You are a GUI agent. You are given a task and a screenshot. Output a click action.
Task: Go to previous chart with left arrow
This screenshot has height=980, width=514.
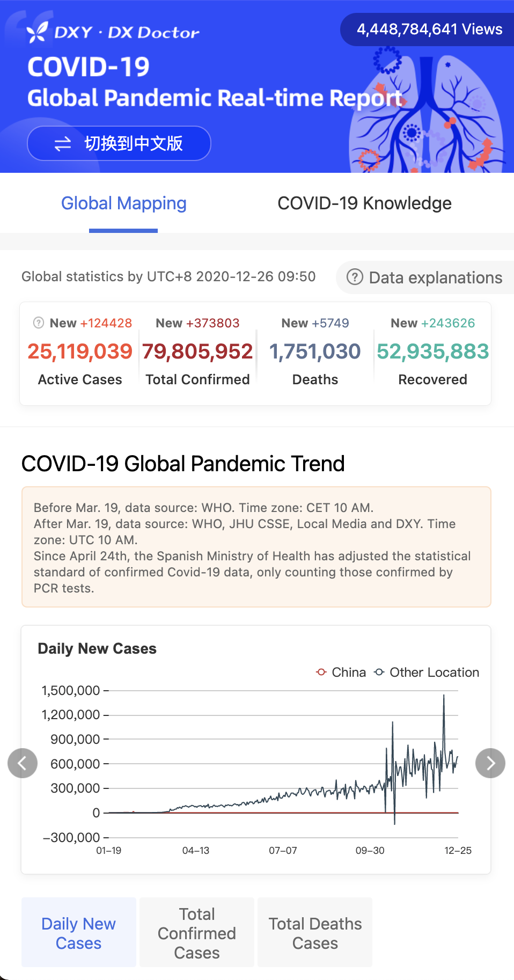click(23, 763)
